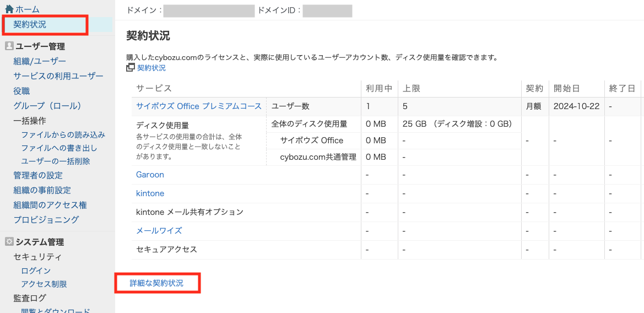644x313 pixels.
Task: Click the 詳細な契約状況 link
Action: pos(156,283)
